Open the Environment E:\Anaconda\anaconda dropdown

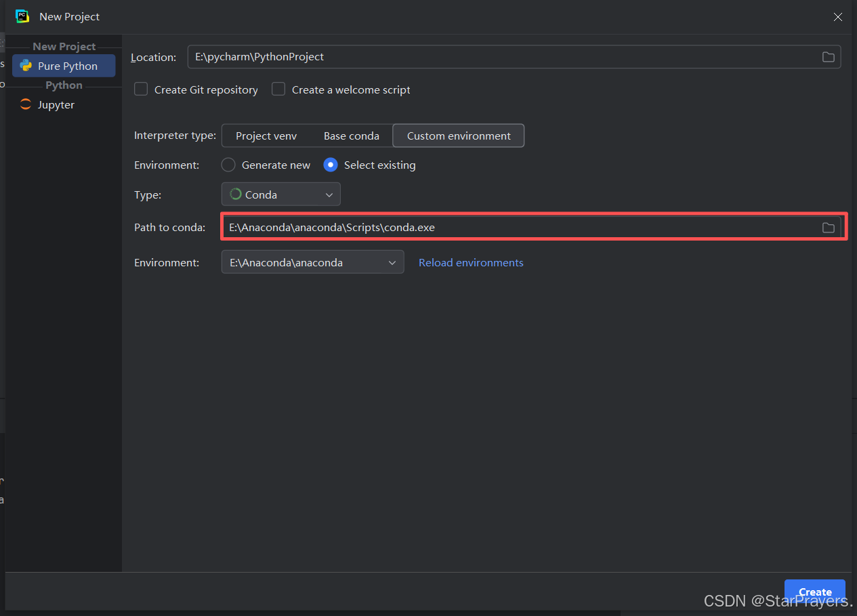(x=313, y=262)
